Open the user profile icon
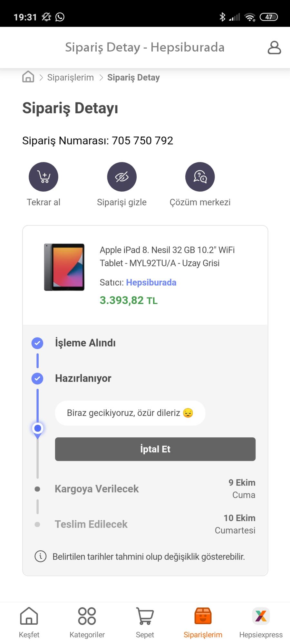 (274, 47)
